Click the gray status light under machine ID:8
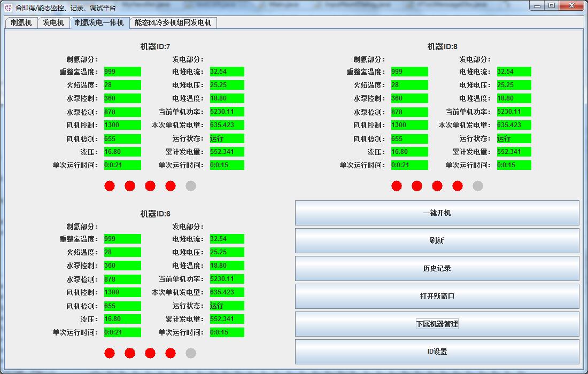Viewport: 588px width, 374px height. (478, 186)
